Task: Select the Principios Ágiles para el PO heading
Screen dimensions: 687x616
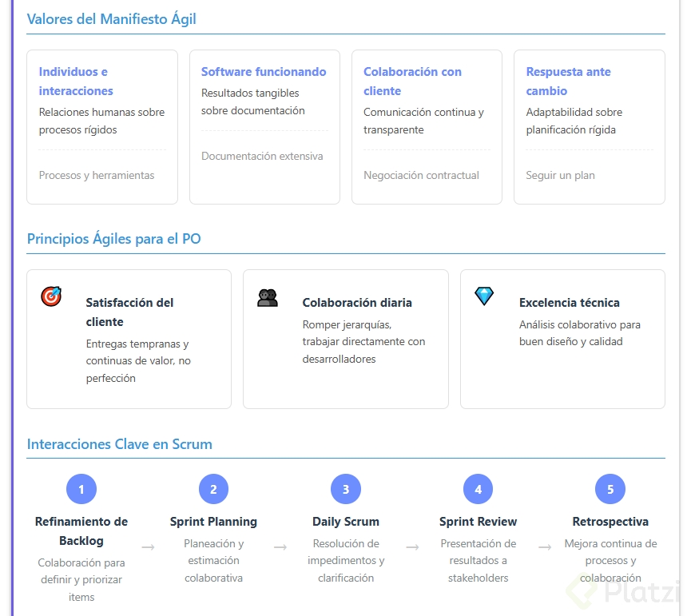Action: [114, 238]
